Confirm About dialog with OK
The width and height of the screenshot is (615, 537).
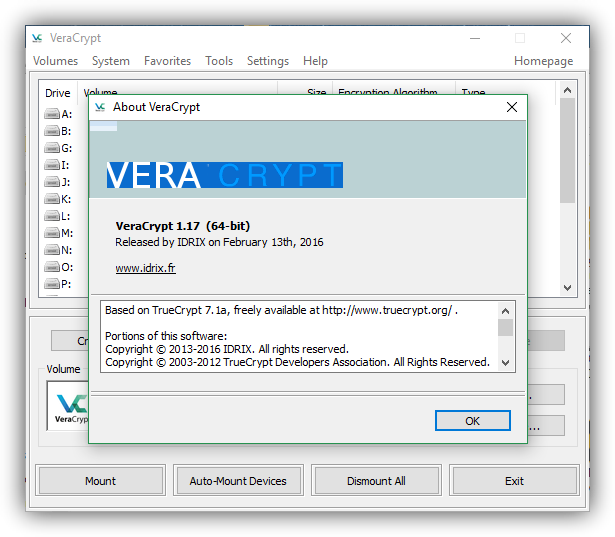(473, 421)
